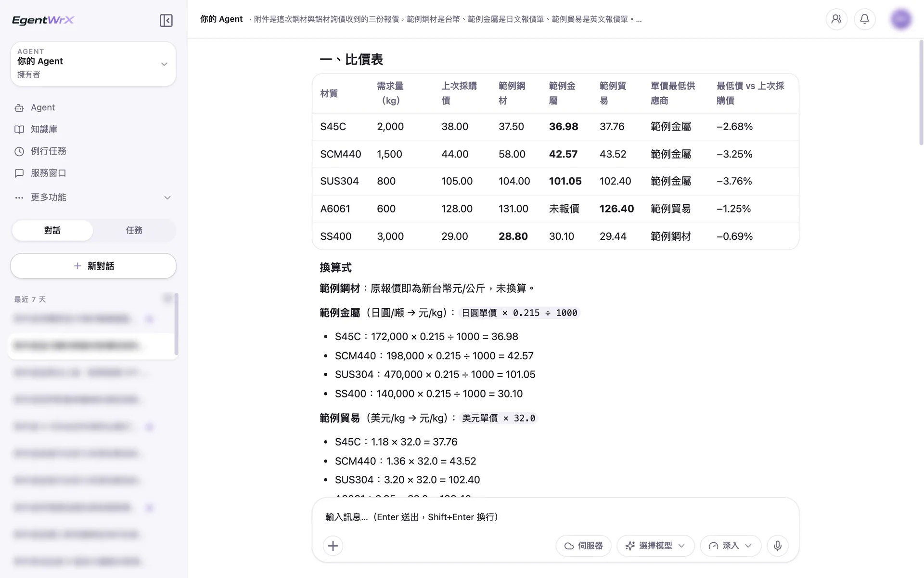
Task: Click the Agent robot icon
Action: coord(19,108)
